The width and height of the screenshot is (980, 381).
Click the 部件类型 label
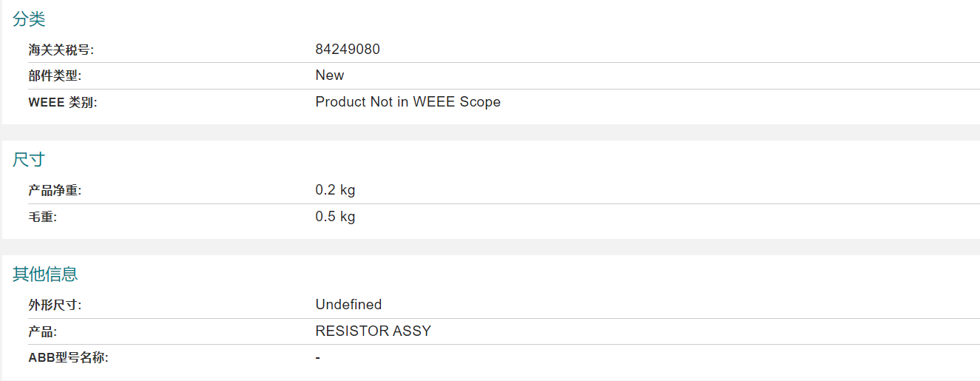pos(55,75)
